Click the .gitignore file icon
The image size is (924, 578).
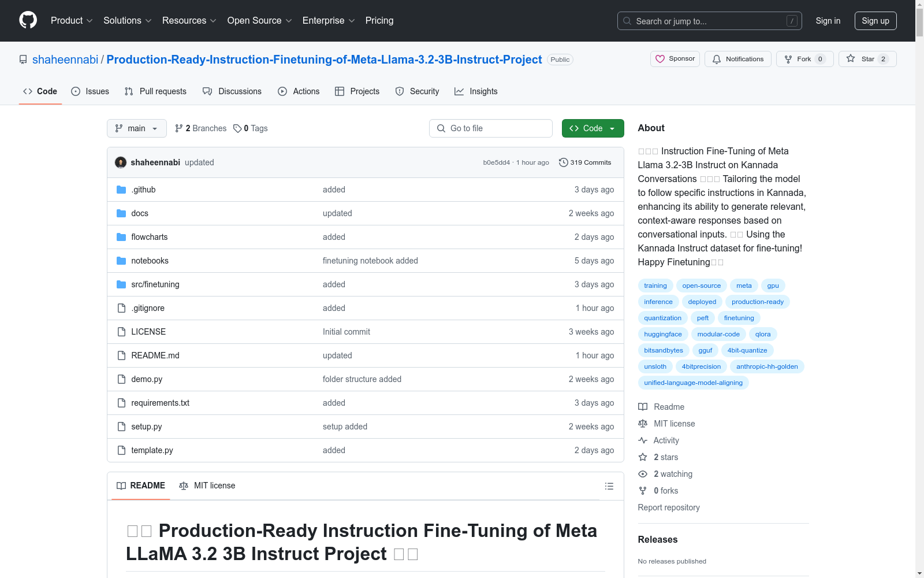(x=121, y=308)
